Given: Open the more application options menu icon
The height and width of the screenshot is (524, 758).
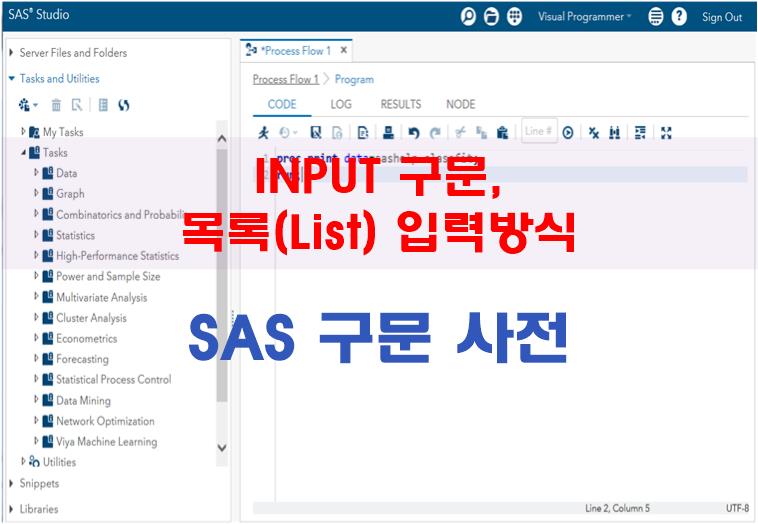Looking at the screenshot, I should tap(656, 17).
